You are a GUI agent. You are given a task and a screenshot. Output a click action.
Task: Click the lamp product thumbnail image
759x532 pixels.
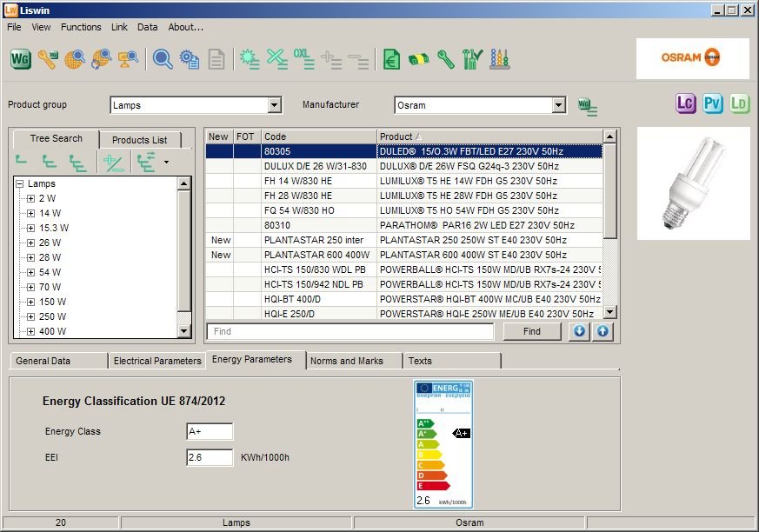click(x=693, y=183)
